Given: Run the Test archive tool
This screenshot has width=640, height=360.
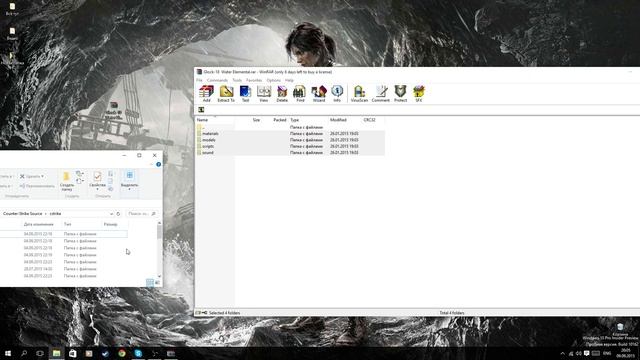Looking at the screenshot, I should [x=245, y=93].
